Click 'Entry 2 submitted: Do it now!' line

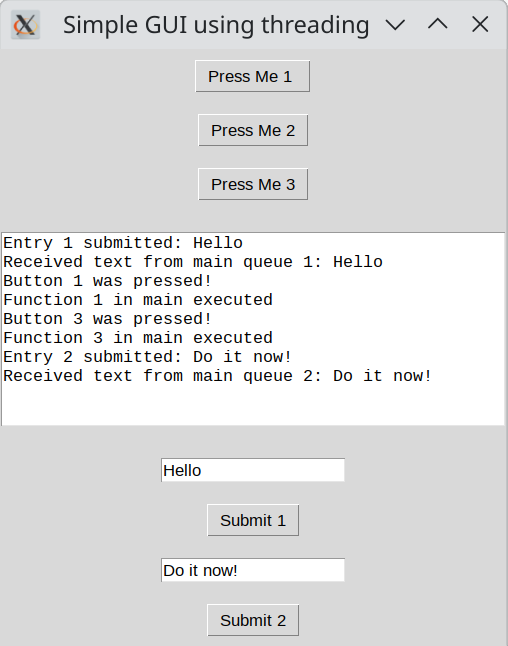point(147,356)
